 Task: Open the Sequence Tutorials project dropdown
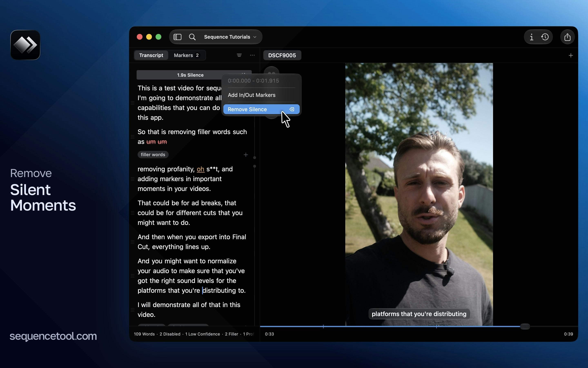(230, 37)
